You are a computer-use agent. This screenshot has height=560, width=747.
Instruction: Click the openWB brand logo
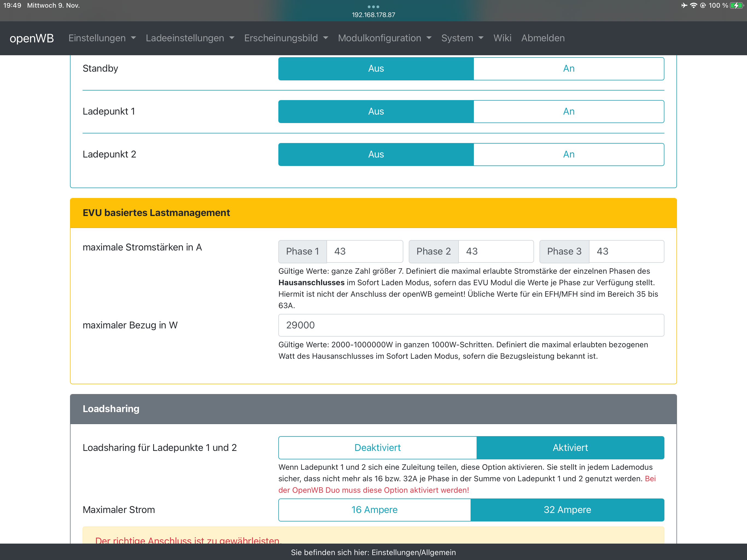click(x=31, y=38)
